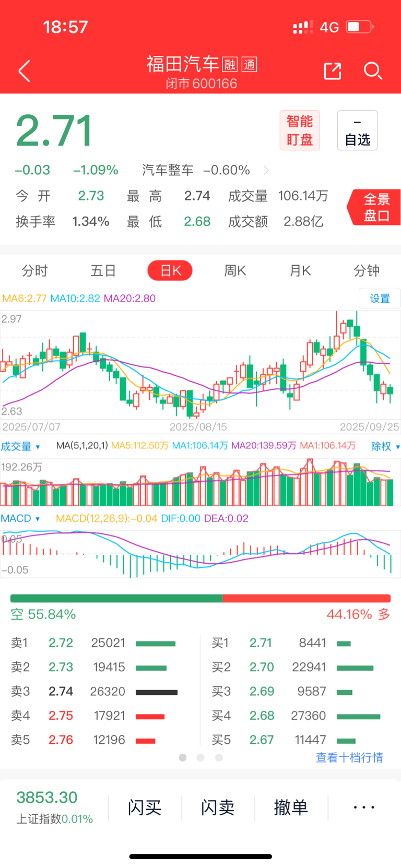Remove stock from 自选 watchlist
Viewport: 401px width, 868px height.
[357, 130]
